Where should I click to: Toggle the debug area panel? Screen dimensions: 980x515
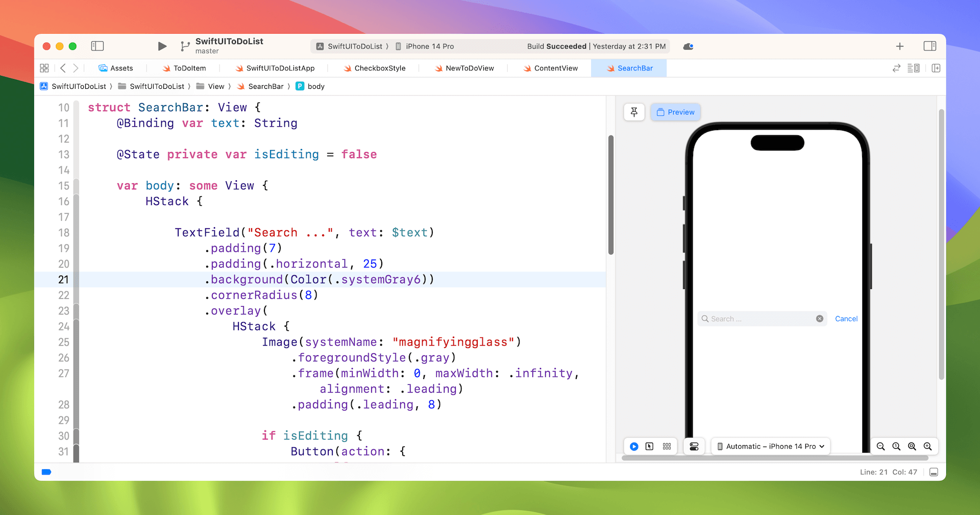pyautogui.click(x=934, y=472)
